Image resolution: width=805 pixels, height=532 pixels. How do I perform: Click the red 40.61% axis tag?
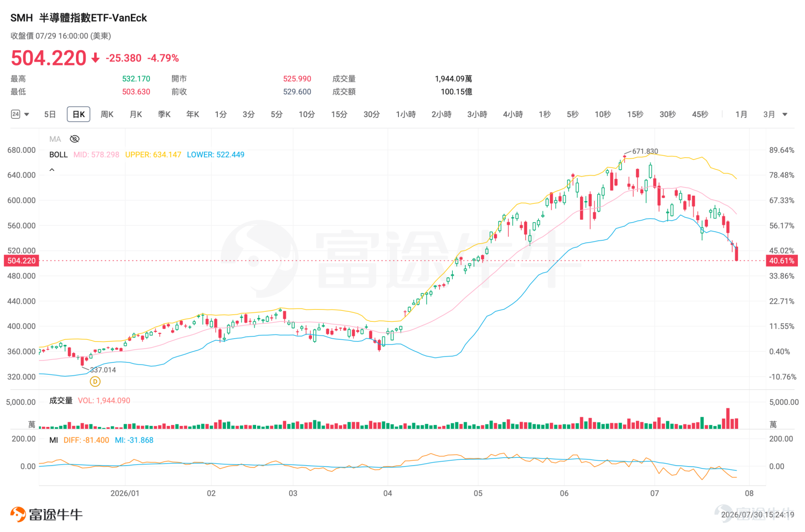(x=781, y=260)
